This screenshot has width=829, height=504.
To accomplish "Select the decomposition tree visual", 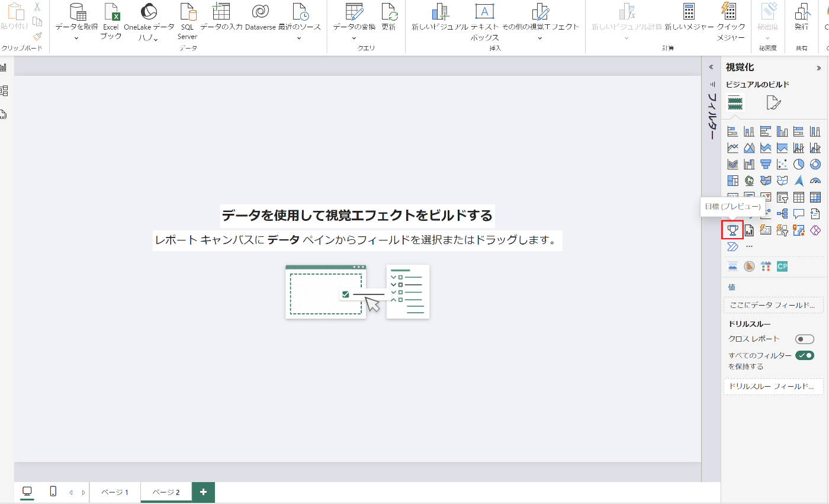I will pyautogui.click(x=782, y=214).
